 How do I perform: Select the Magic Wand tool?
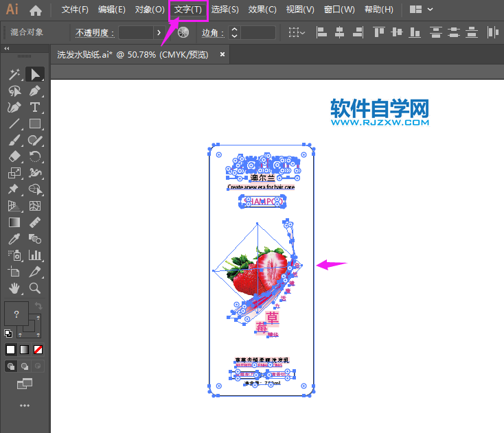pos(14,75)
